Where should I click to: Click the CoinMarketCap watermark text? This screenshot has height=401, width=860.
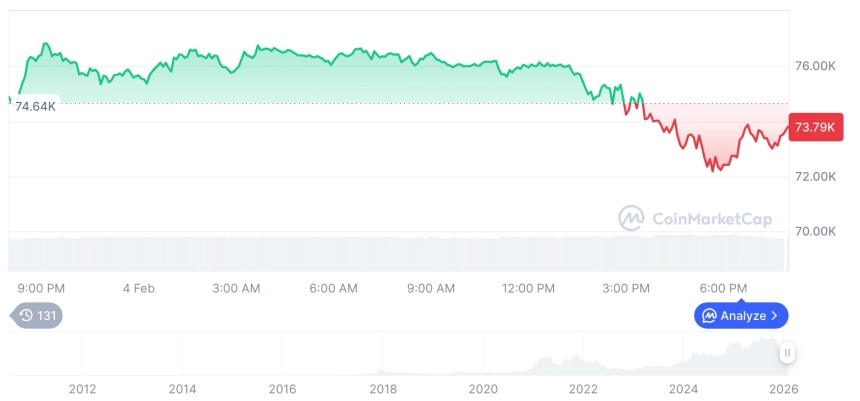(x=711, y=219)
